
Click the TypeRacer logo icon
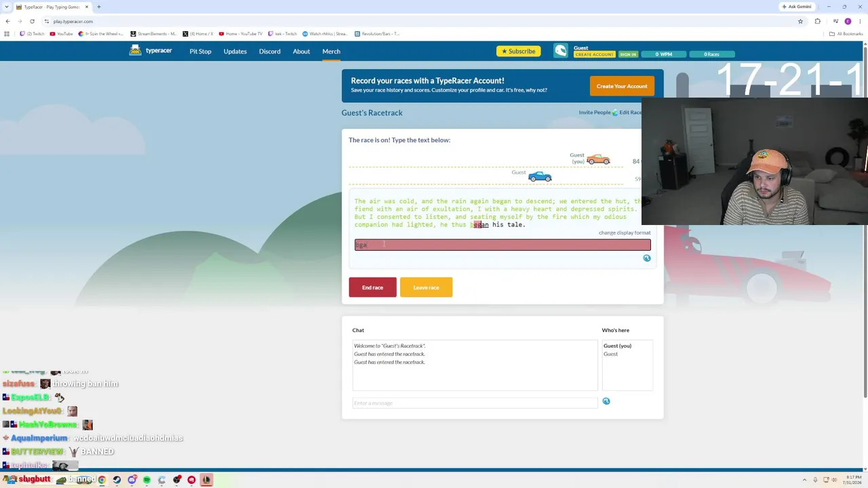tap(136, 51)
